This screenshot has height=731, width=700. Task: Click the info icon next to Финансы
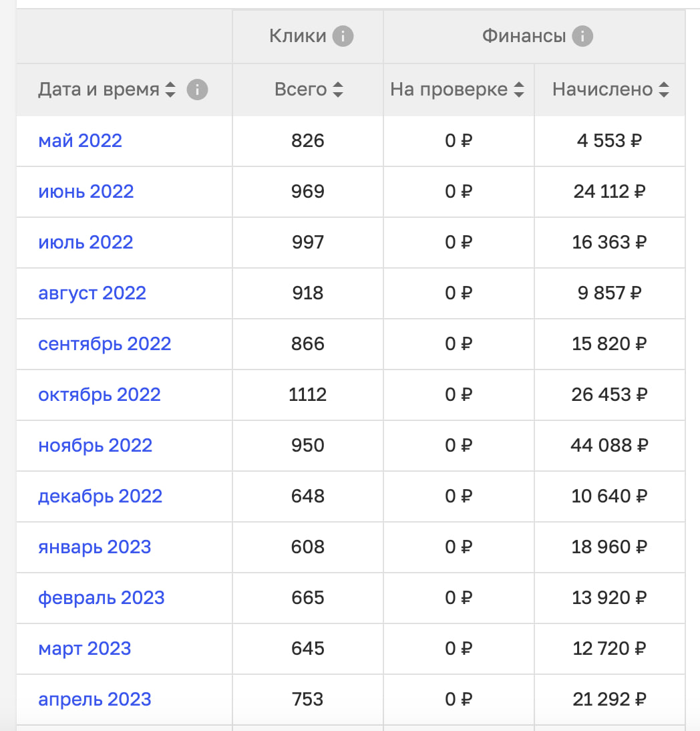coord(582,36)
